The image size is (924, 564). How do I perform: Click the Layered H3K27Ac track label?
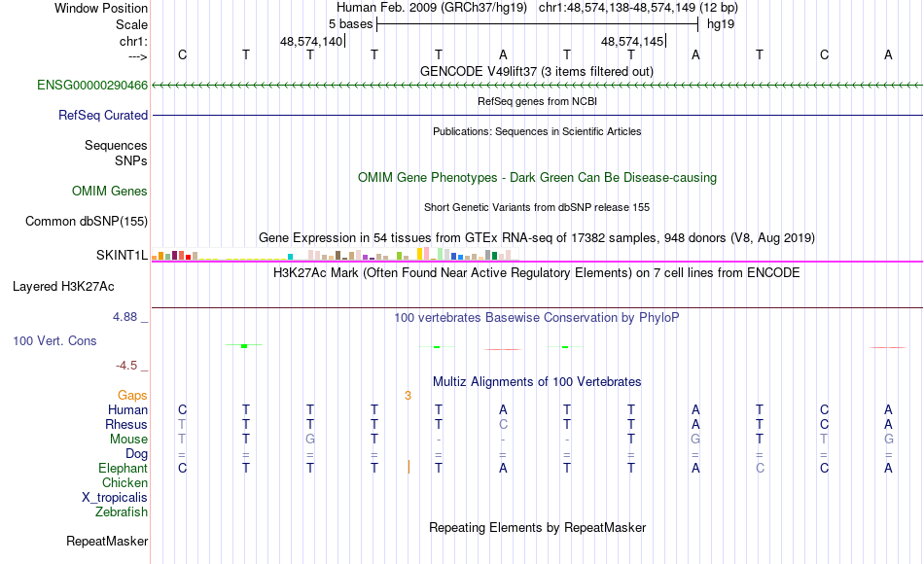(63, 287)
